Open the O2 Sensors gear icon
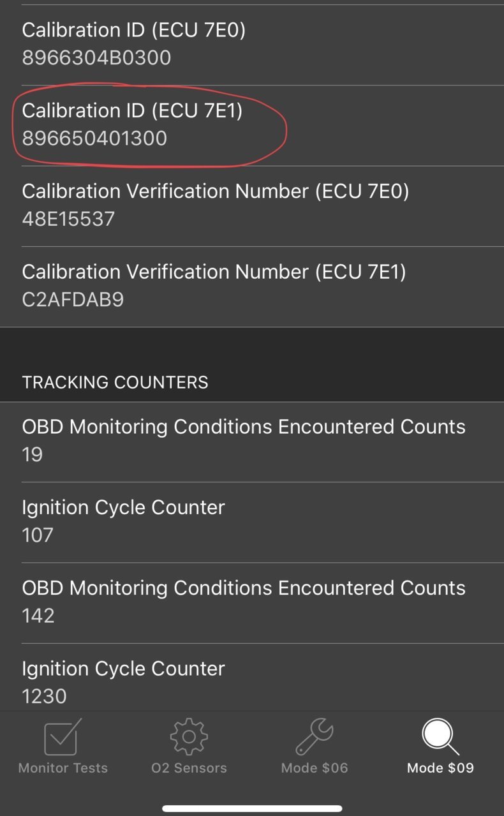The height and width of the screenshot is (816, 504). point(189,738)
